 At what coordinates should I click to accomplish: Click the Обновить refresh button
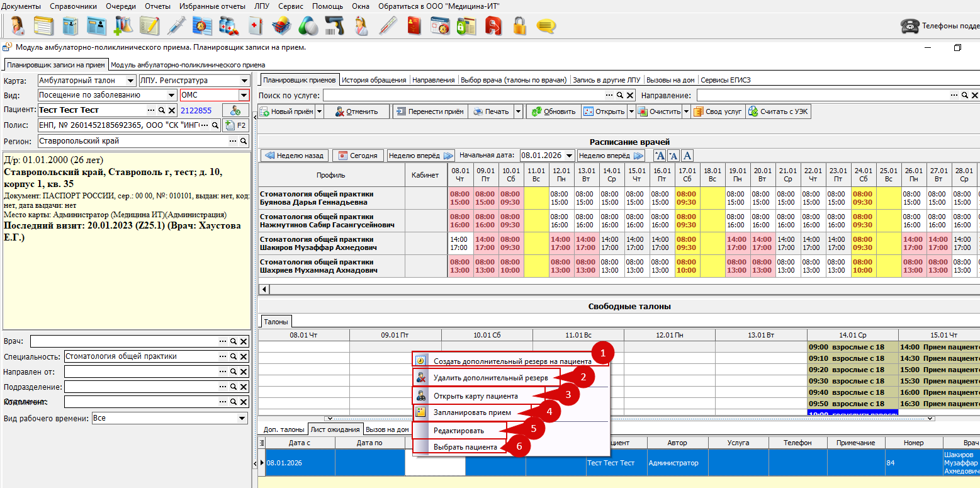tap(553, 111)
